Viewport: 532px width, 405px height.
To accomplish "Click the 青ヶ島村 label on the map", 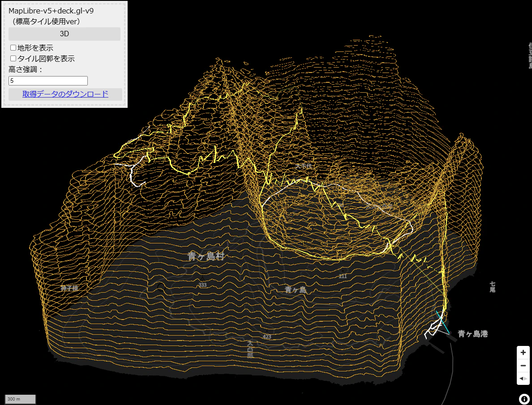I will (x=206, y=257).
